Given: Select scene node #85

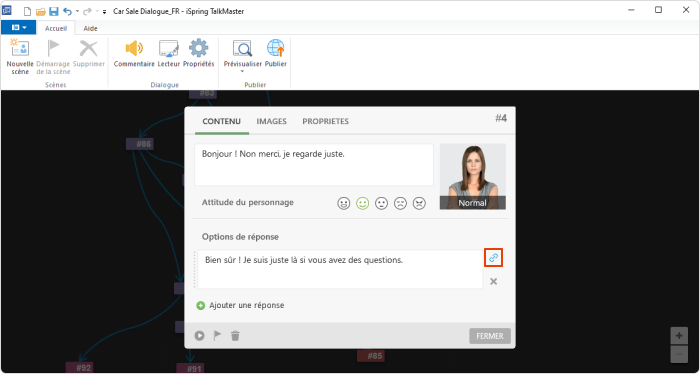Looking at the screenshot, I should [x=371, y=356].
